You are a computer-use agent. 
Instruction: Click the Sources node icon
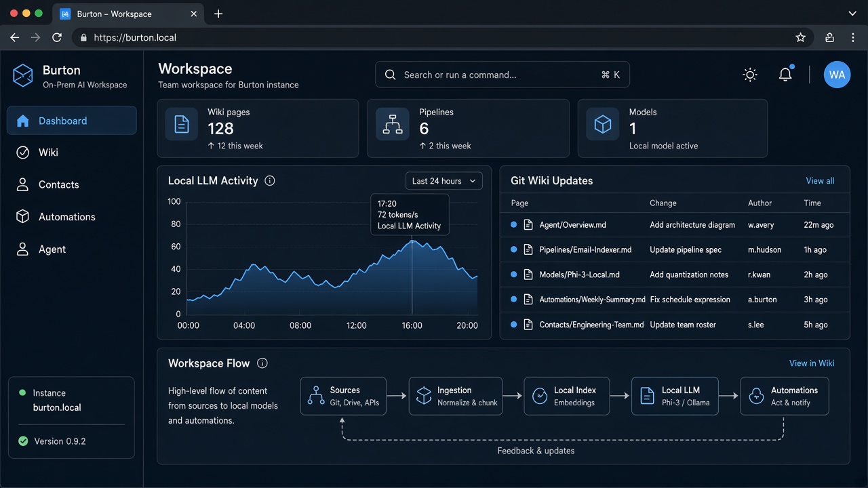(x=316, y=396)
